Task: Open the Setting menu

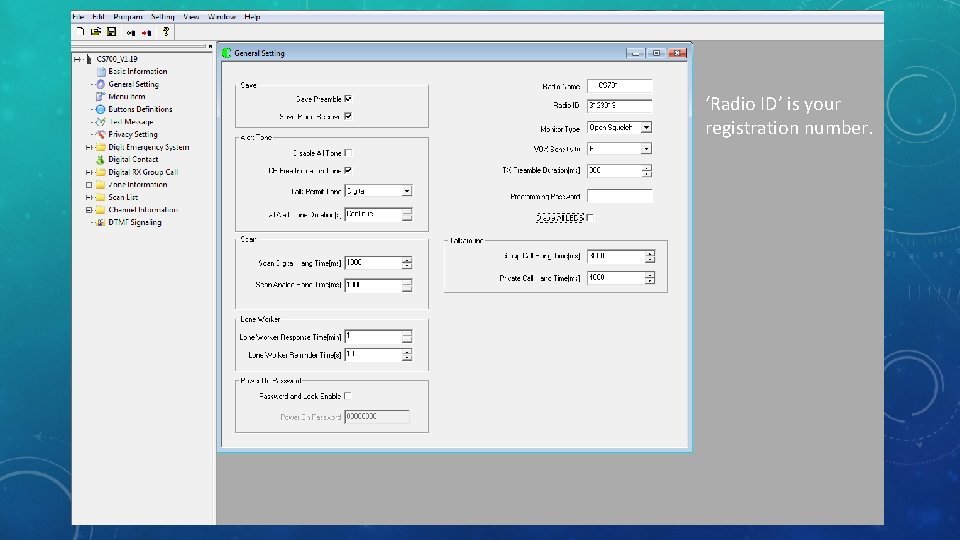Action: click(163, 17)
